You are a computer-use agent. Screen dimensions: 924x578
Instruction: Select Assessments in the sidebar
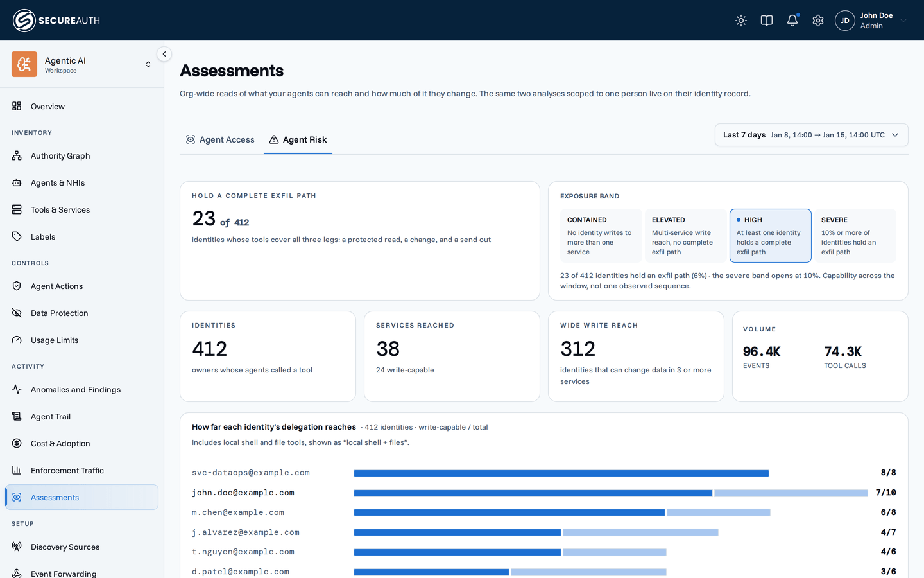coord(81,497)
